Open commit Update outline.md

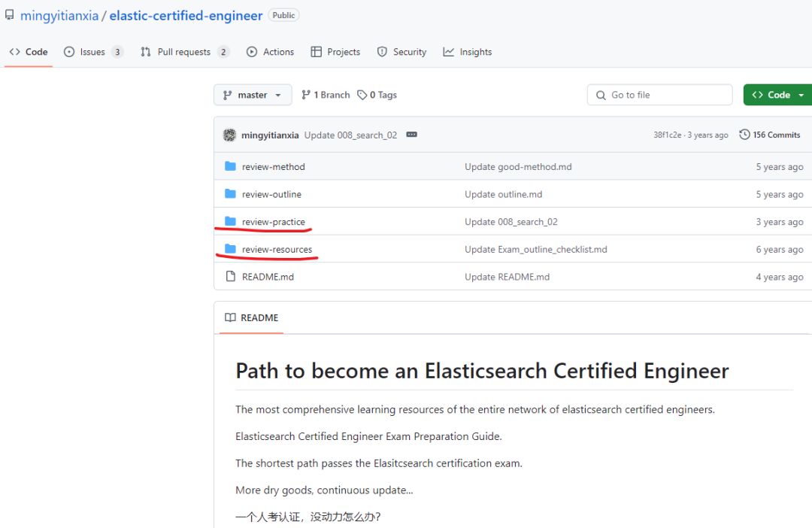pyautogui.click(x=503, y=194)
